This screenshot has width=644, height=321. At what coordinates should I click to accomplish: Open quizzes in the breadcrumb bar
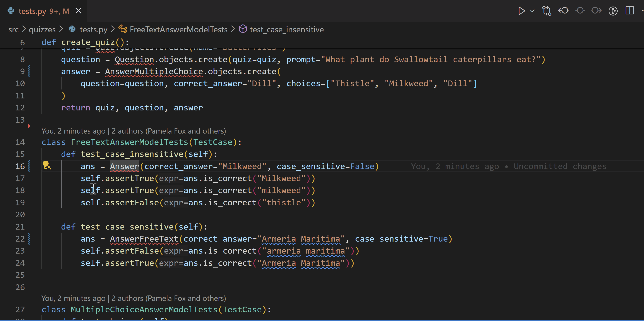pyautogui.click(x=42, y=29)
